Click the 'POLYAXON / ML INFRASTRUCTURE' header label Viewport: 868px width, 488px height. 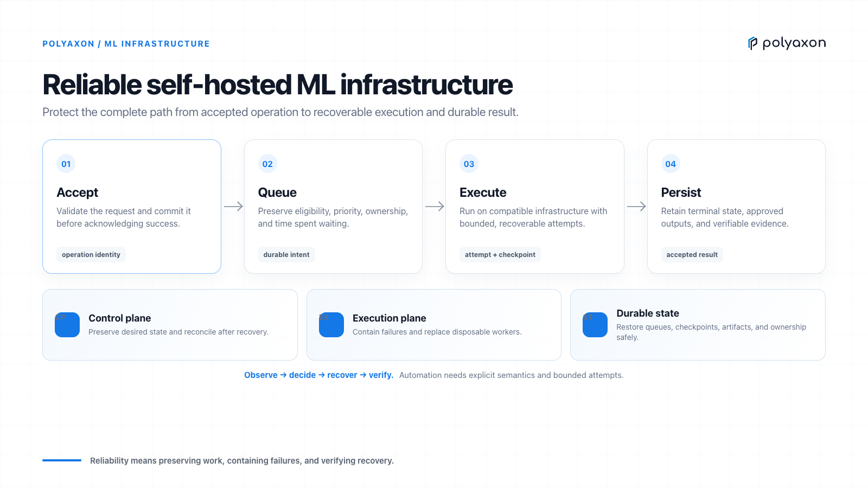pyautogui.click(x=126, y=44)
